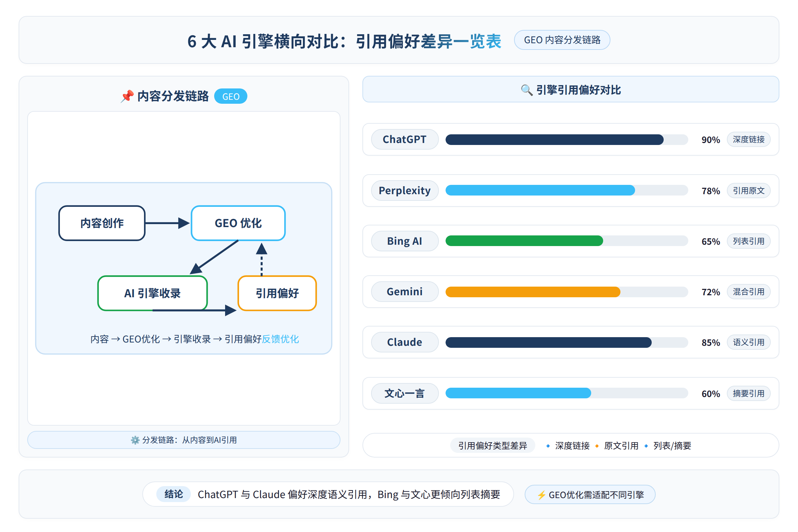This screenshot has height=532, width=798.
Task: Click the Bing AI engine label
Action: [x=405, y=241]
